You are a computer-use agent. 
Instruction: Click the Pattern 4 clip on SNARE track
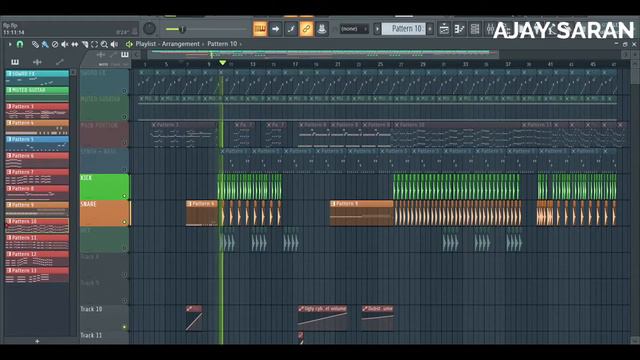coord(202,213)
